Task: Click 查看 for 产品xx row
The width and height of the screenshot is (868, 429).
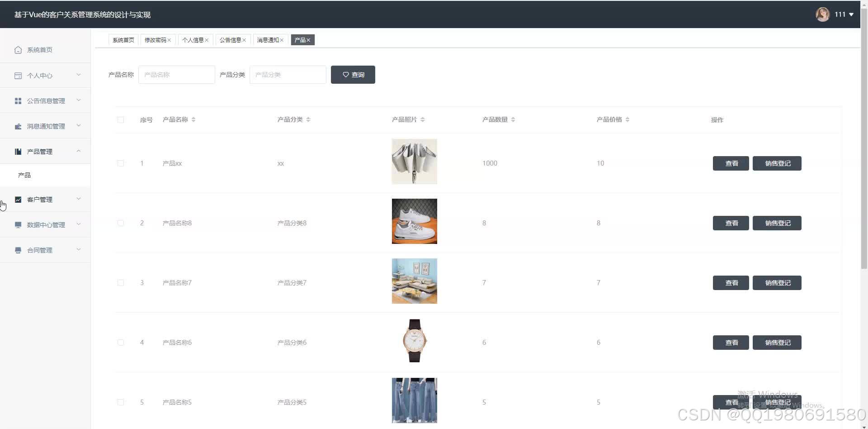Action: 731,163
